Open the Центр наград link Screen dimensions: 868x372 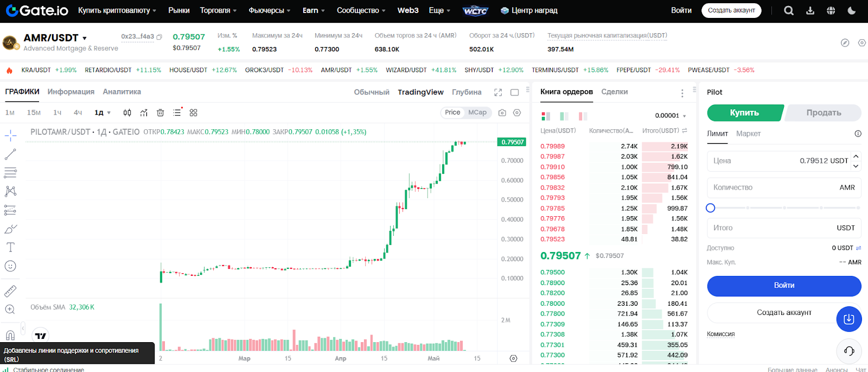tap(529, 10)
